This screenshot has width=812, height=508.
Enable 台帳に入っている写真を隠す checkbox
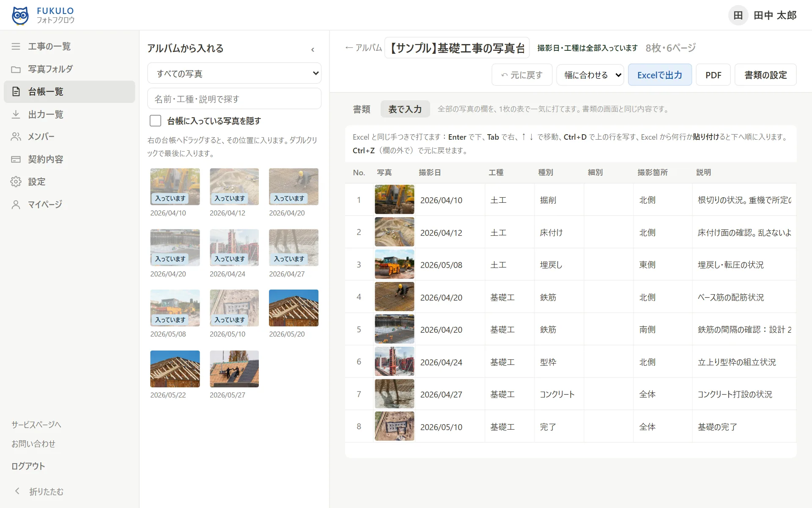point(155,121)
